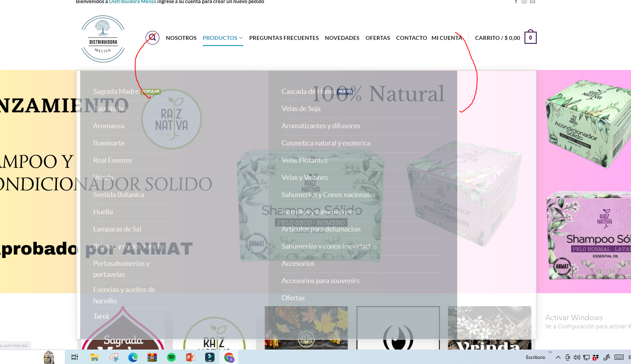Open the touch keyboard tray icon
The height and width of the screenshot is (364, 631).
pyautogui.click(x=619, y=357)
